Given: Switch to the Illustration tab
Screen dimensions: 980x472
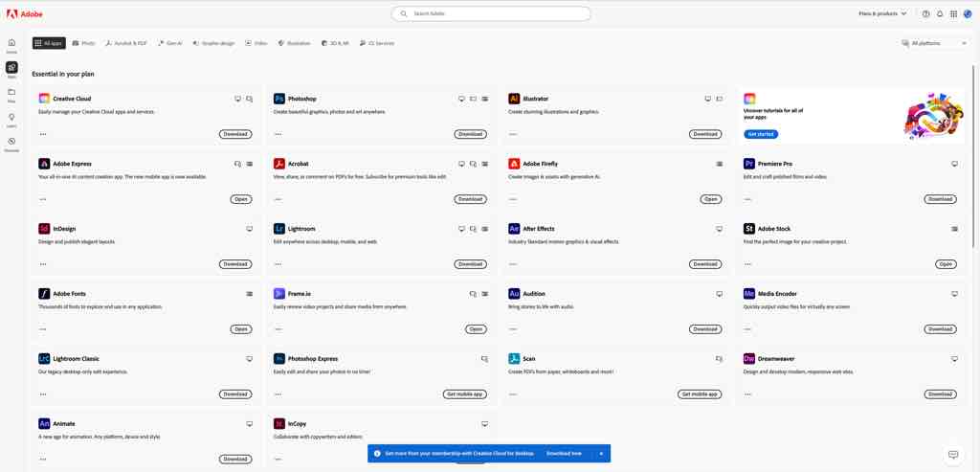Looking at the screenshot, I should coord(295,43).
